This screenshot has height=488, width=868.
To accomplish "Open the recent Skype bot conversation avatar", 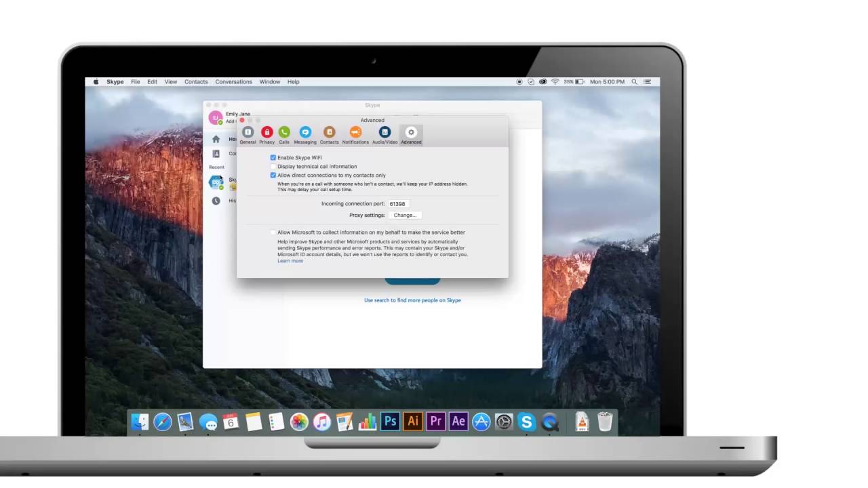I will click(x=216, y=182).
